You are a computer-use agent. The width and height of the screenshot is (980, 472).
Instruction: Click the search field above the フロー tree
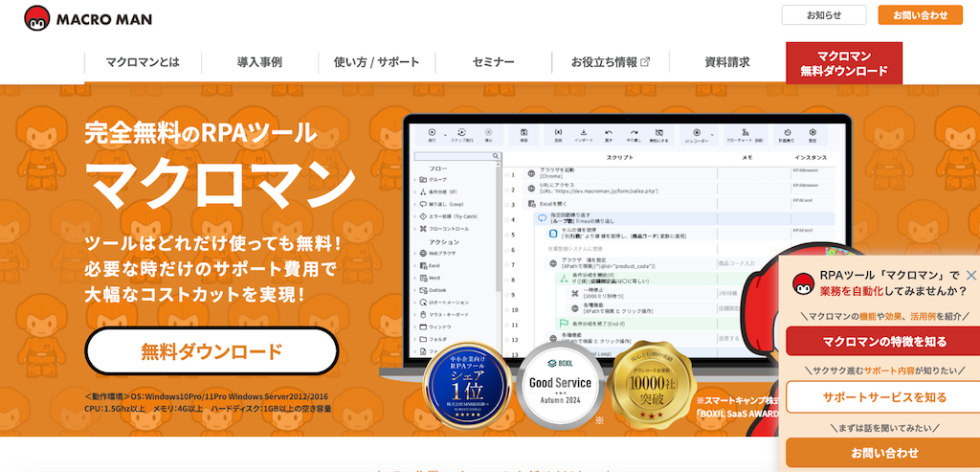click(x=457, y=156)
